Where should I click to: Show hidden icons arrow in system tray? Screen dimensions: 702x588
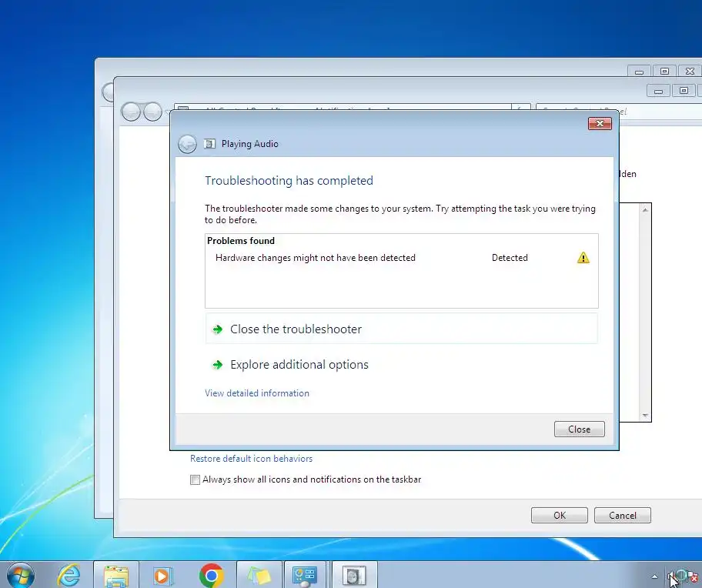654,576
